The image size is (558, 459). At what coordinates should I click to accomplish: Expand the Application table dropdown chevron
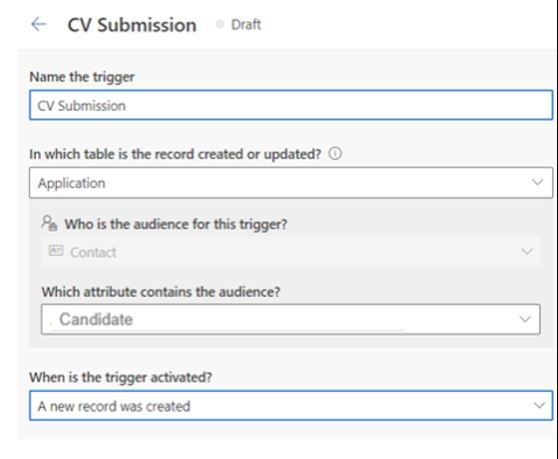point(537,183)
